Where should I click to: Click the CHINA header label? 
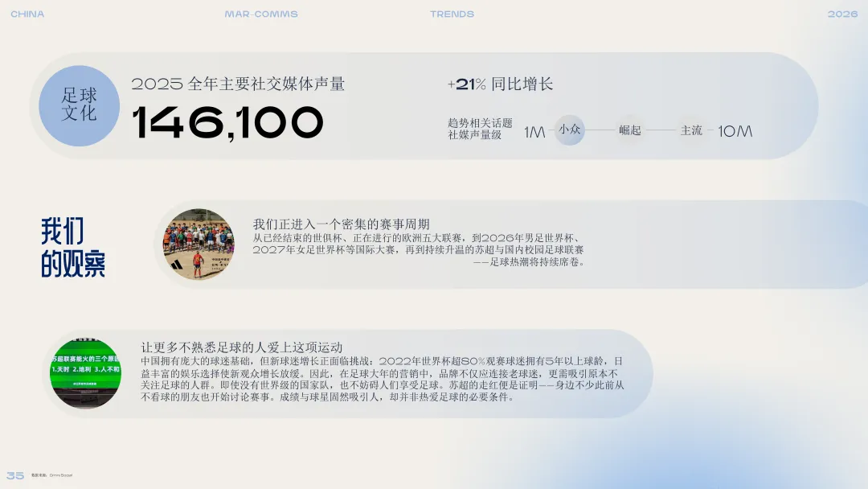[27, 14]
